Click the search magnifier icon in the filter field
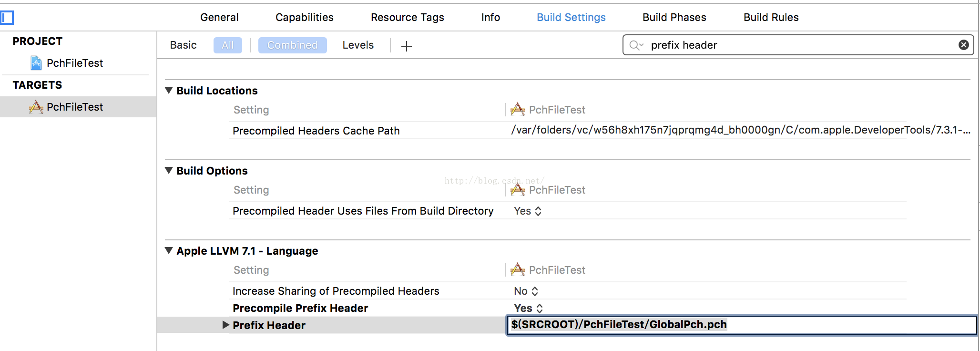 (636, 45)
